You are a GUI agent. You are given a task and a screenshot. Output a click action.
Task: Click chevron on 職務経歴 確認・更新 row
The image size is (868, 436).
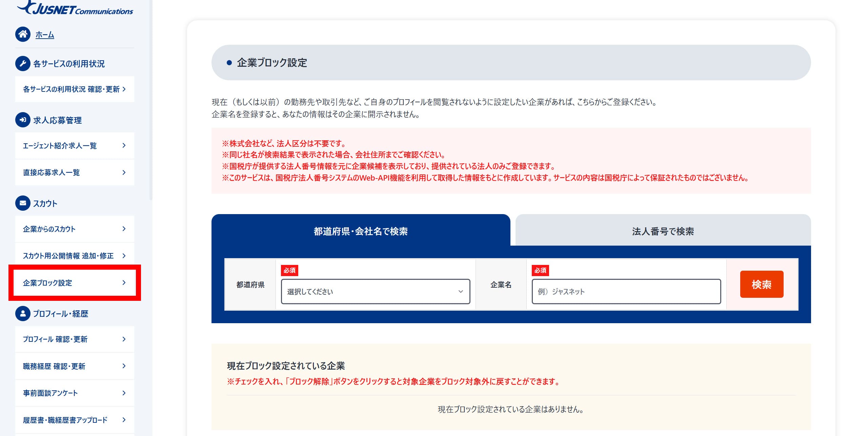(124, 366)
